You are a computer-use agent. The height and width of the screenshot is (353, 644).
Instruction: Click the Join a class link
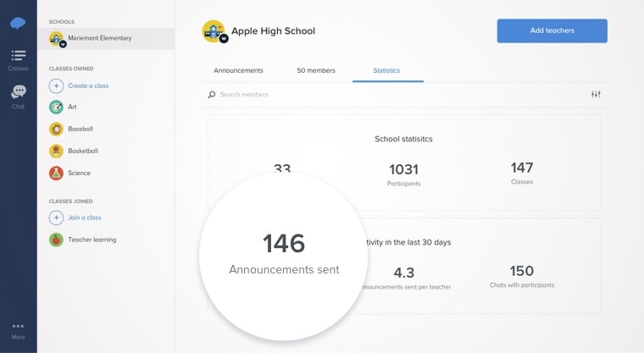(85, 218)
